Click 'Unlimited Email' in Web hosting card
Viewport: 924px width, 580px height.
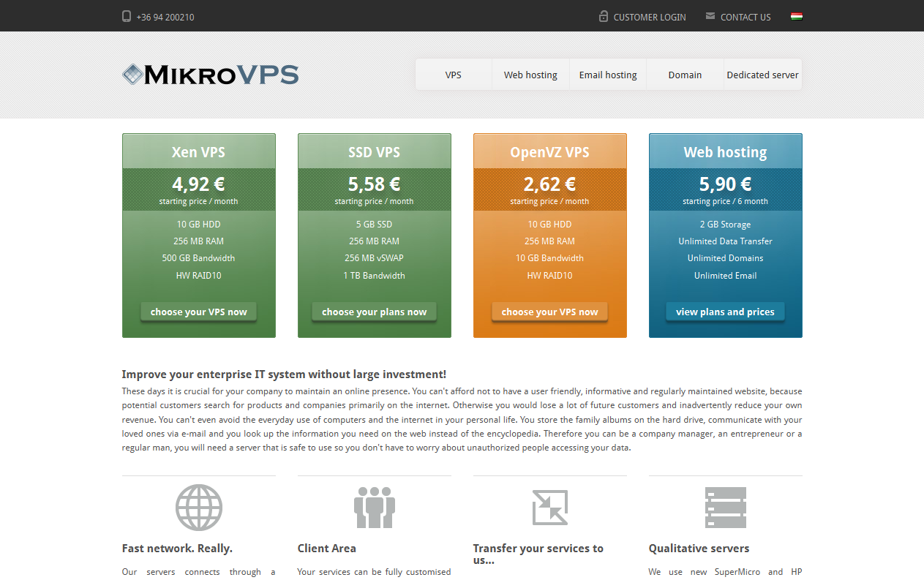726,276
